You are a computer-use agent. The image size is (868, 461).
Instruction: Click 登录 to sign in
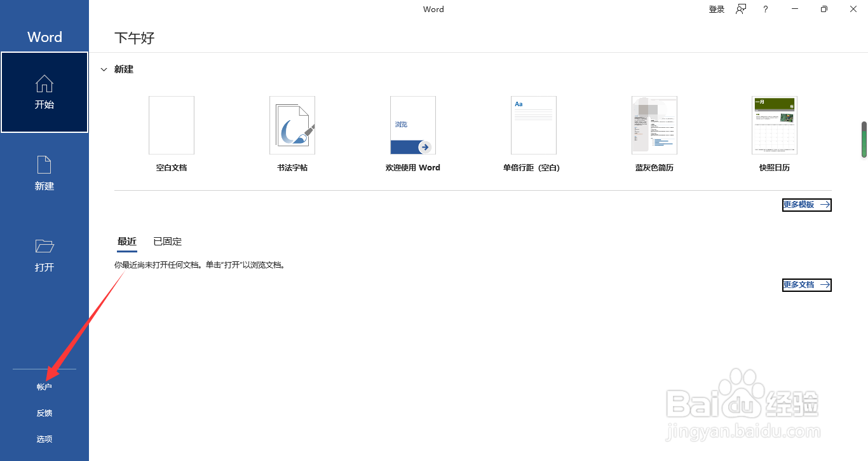coord(717,10)
